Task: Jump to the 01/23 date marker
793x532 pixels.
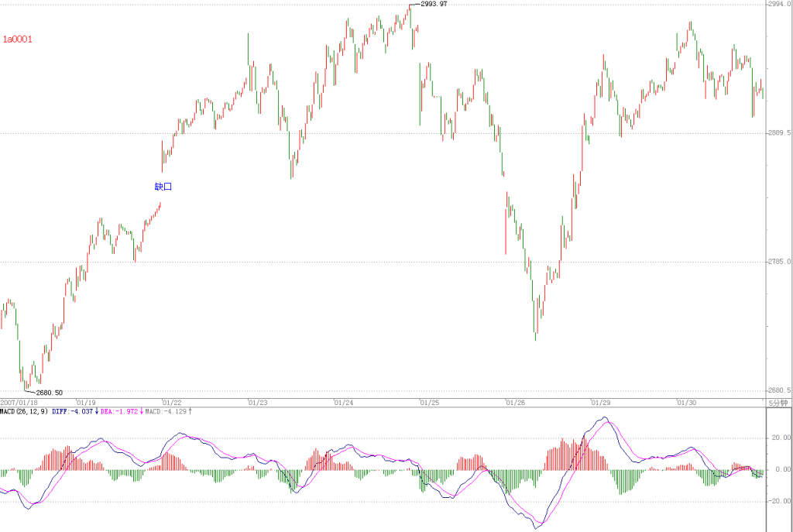Action: pyautogui.click(x=258, y=403)
